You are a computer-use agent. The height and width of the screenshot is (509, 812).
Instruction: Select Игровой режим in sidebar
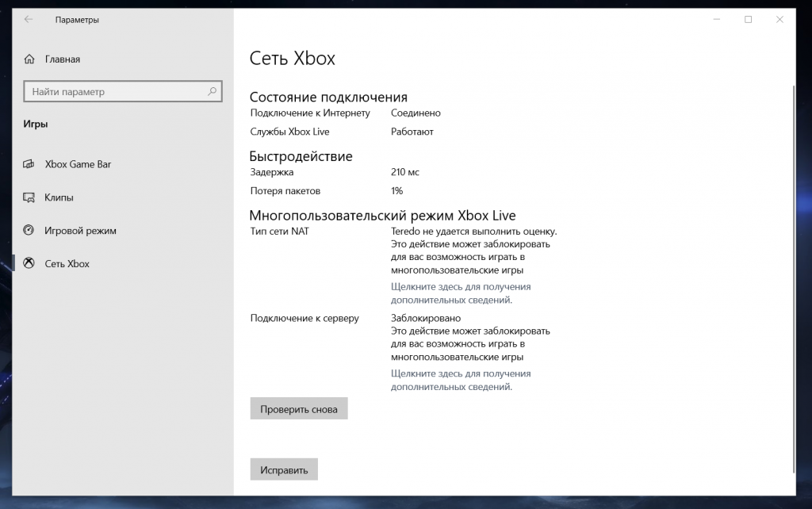[x=80, y=231]
